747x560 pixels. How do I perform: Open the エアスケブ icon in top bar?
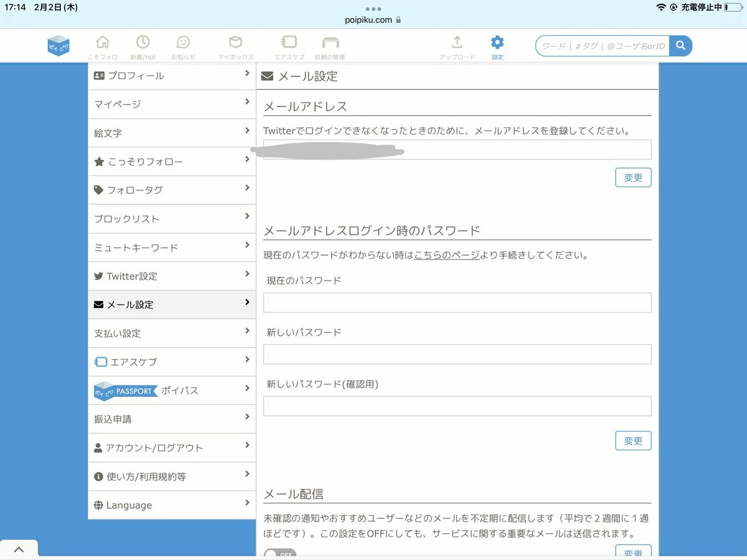point(288,42)
